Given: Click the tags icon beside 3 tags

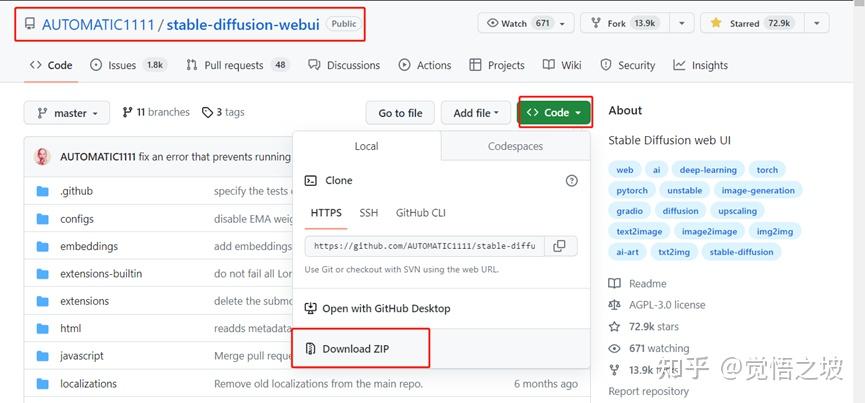Looking at the screenshot, I should [x=207, y=113].
